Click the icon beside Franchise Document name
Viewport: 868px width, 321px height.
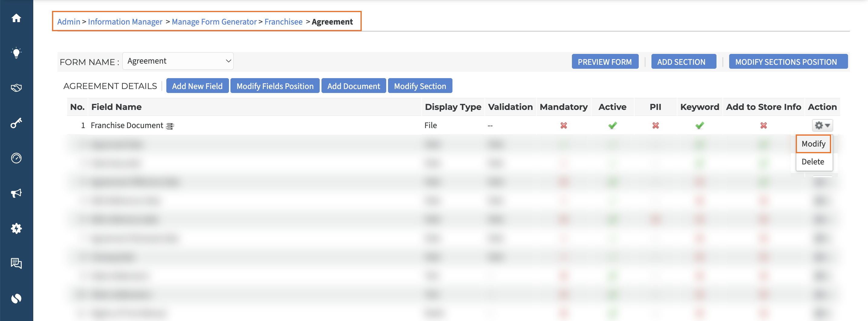click(x=170, y=126)
